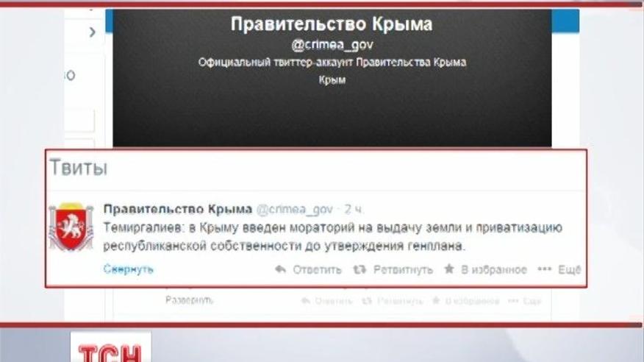The height and width of the screenshot is (362, 644).
Task: Open the Ещё menu label on the highlighted tweet
Action: [569, 269]
